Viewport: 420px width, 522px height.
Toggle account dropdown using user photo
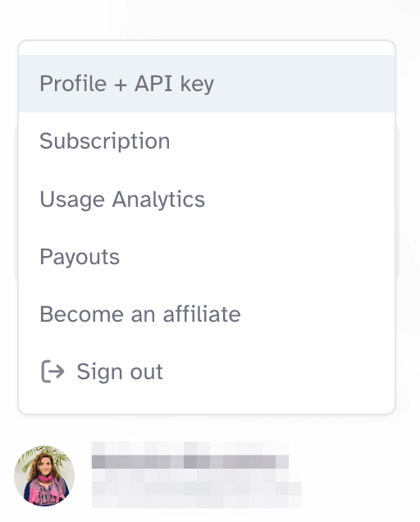pyautogui.click(x=44, y=476)
